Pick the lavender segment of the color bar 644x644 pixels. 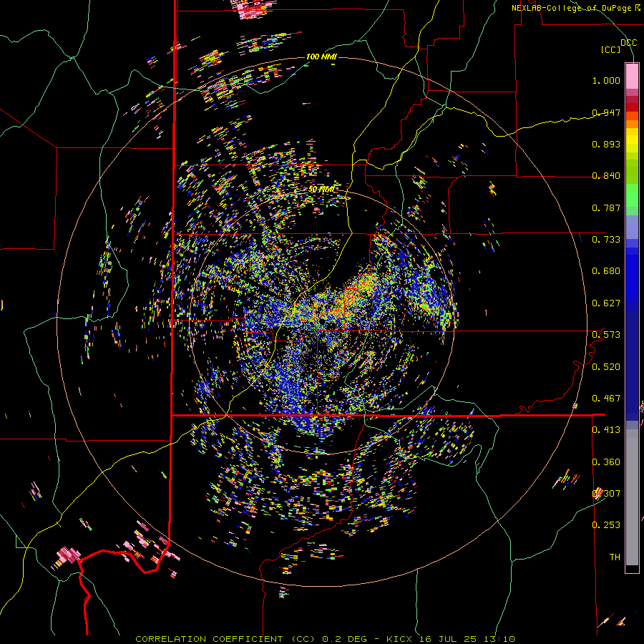[x=632, y=227]
